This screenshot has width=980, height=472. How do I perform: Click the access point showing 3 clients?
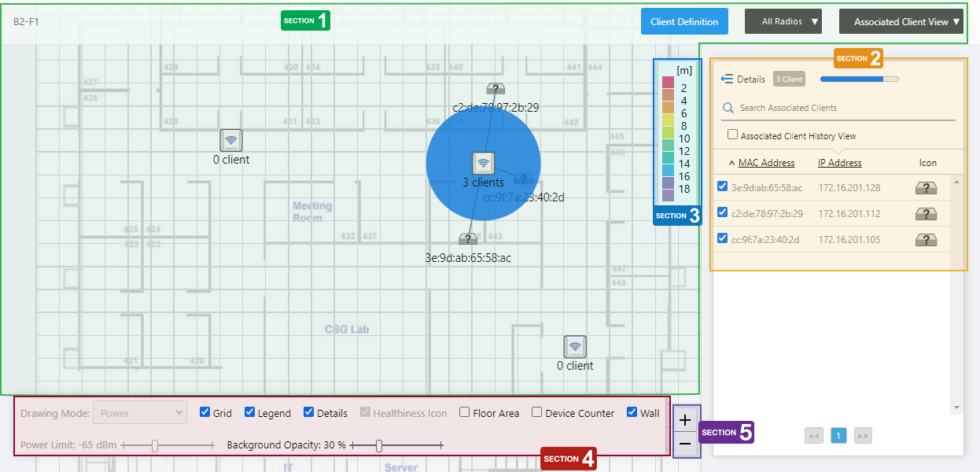coord(483,163)
